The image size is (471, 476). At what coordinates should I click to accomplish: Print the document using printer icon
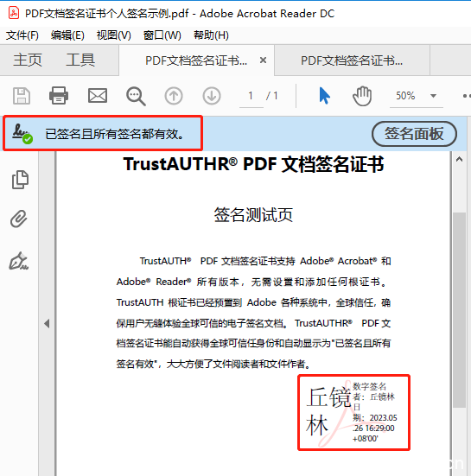pyautogui.click(x=59, y=96)
